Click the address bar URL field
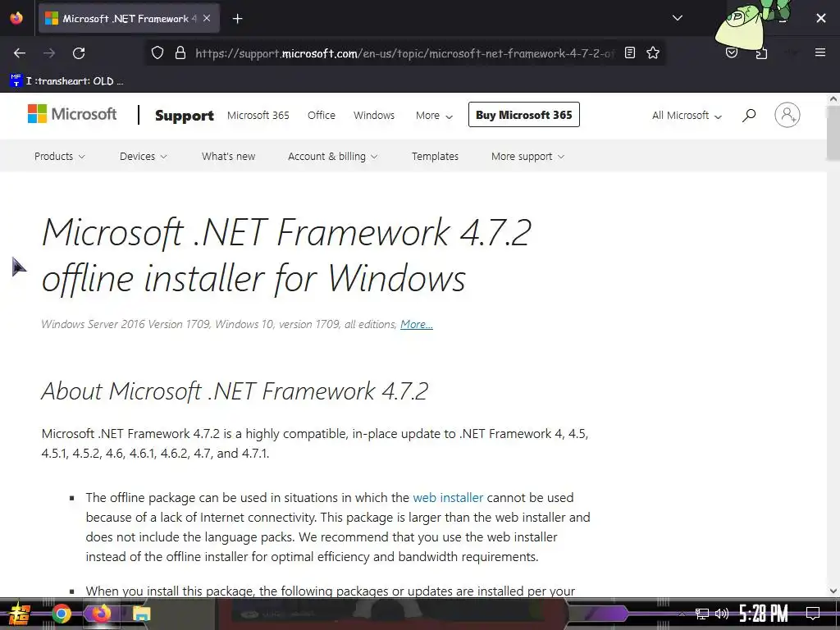Image resolution: width=840 pixels, height=630 pixels. click(404, 53)
